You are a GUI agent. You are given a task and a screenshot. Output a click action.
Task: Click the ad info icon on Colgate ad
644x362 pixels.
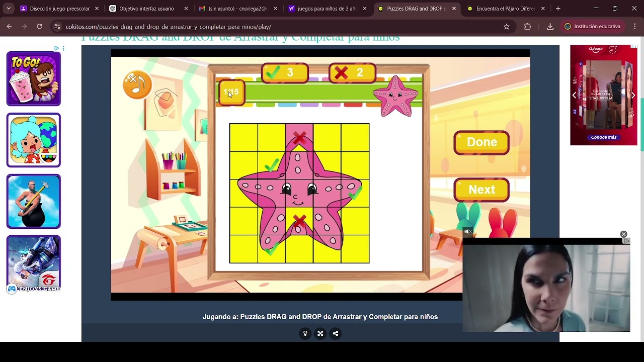point(634,47)
